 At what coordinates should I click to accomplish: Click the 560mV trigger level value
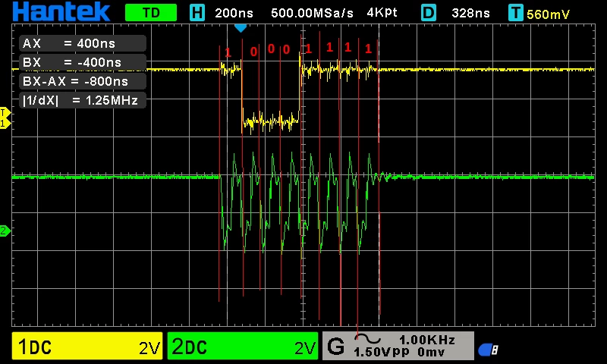click(548, 14)
